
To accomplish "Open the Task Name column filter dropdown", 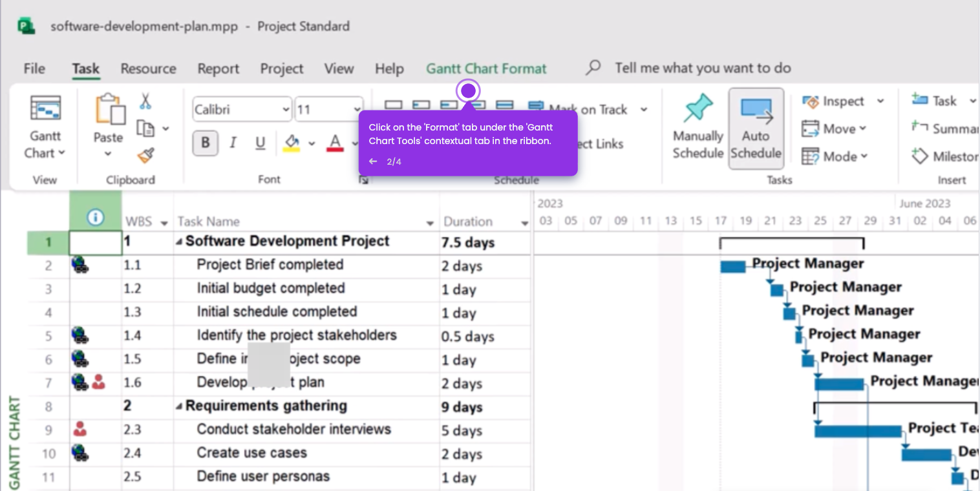I will pyautogui.click(x=430, y=223).
